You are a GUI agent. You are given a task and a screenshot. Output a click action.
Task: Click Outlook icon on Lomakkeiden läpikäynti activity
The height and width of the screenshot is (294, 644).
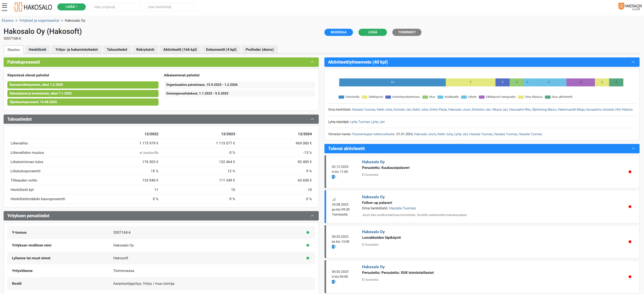point(334,247)
